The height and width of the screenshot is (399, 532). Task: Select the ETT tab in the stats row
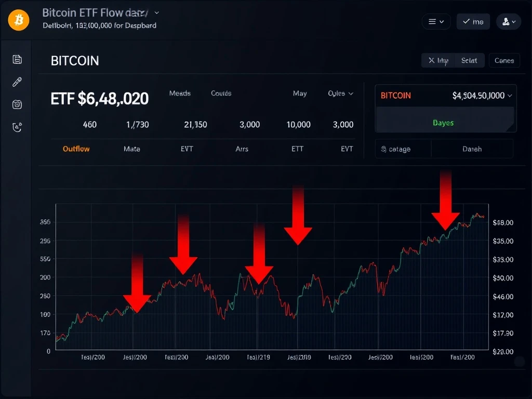point(297,149)
